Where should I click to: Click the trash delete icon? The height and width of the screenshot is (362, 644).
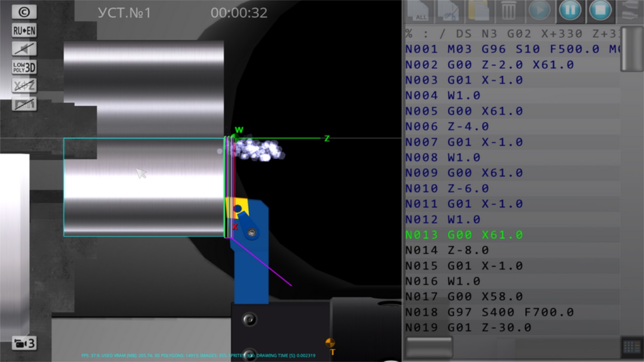coord(509,11)
